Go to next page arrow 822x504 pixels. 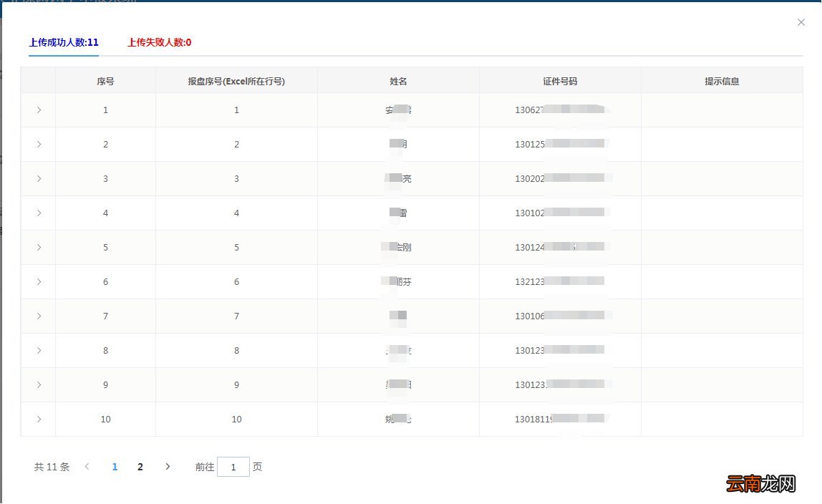click(x=168, y=466)
